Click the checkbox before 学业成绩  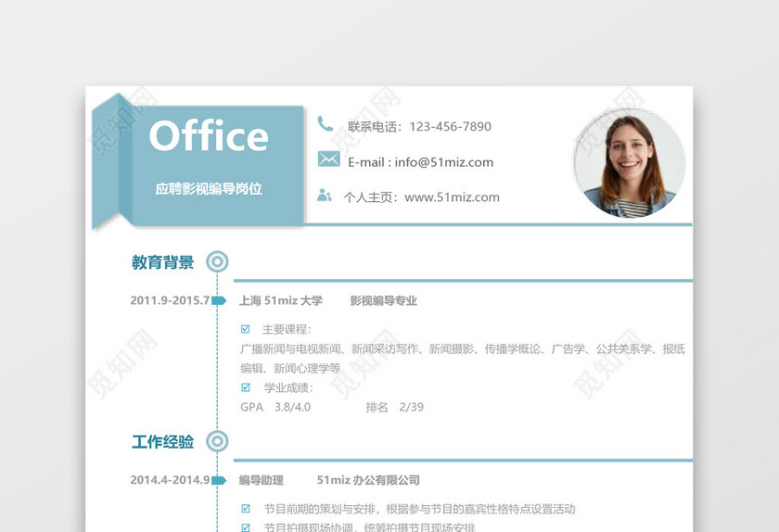[x=245, y=387]
